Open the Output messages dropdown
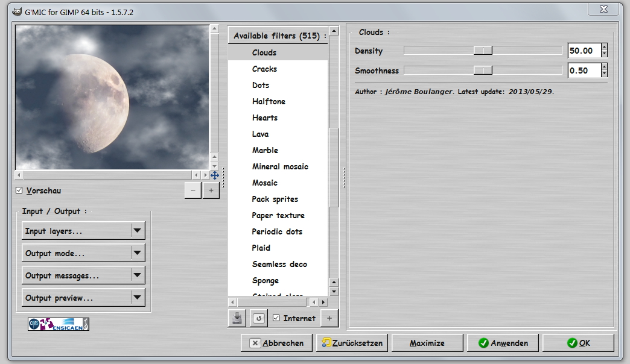 pyautogui.click(x=83, y=275)
